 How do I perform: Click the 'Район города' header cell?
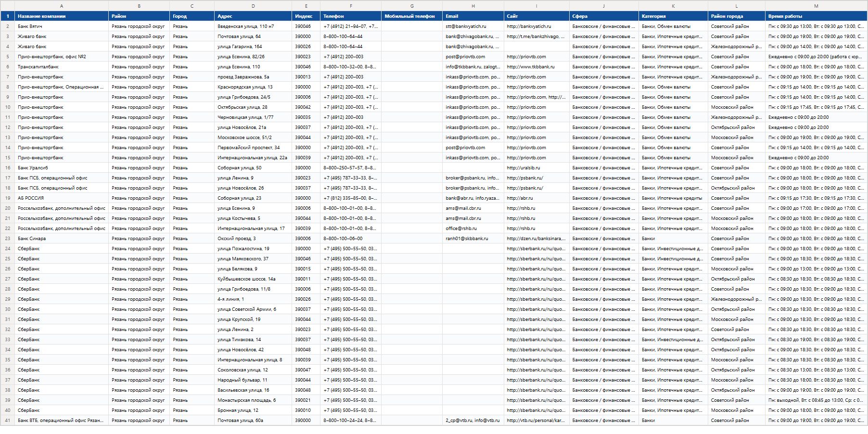coord(736,16)
